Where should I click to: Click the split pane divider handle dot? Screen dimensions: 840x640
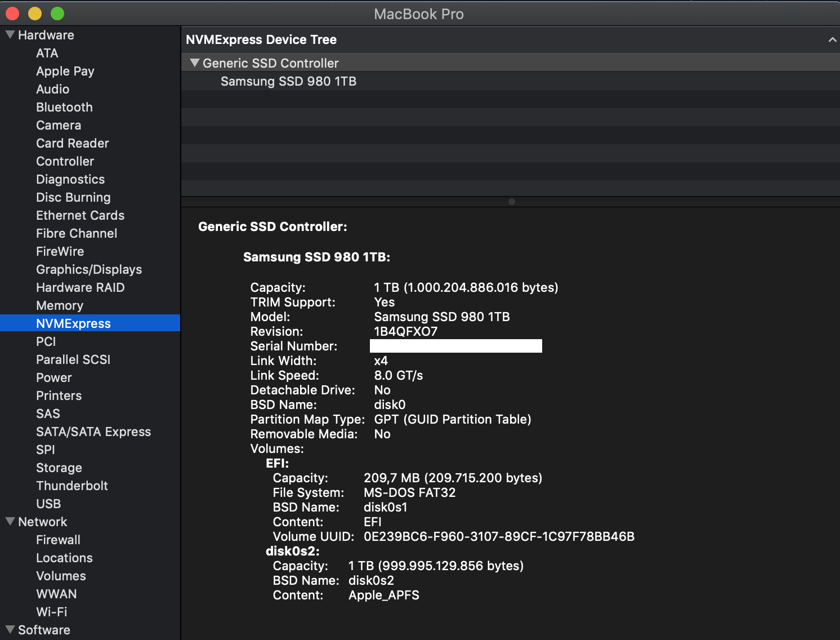(512, 202)
